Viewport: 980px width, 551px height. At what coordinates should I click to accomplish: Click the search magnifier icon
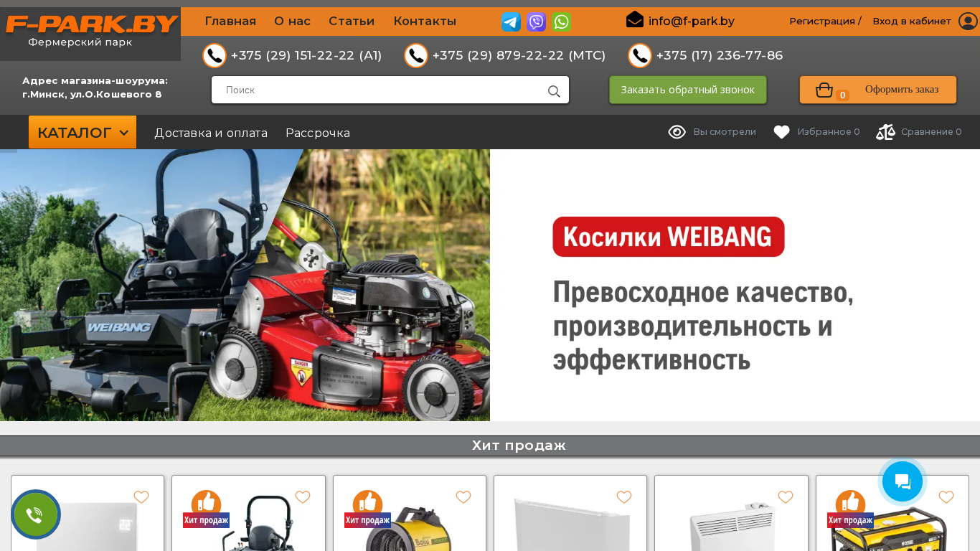pos(554,91)
